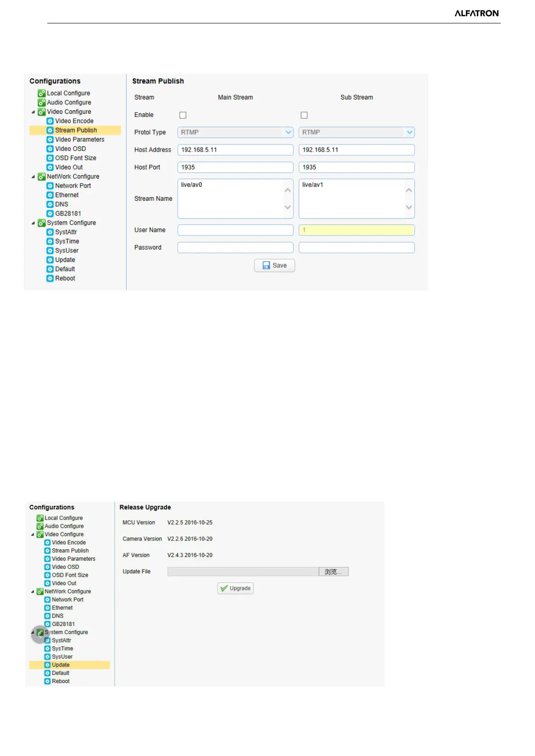Collapse Video Configure node in top tree
535x756 pixels.
(x=33, y=112)
